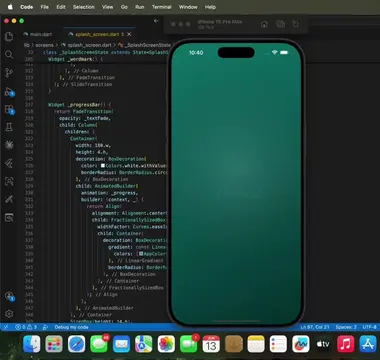Change indentation via Spaces: 2
Screen dimensions: 380x360
click(346, 327)
